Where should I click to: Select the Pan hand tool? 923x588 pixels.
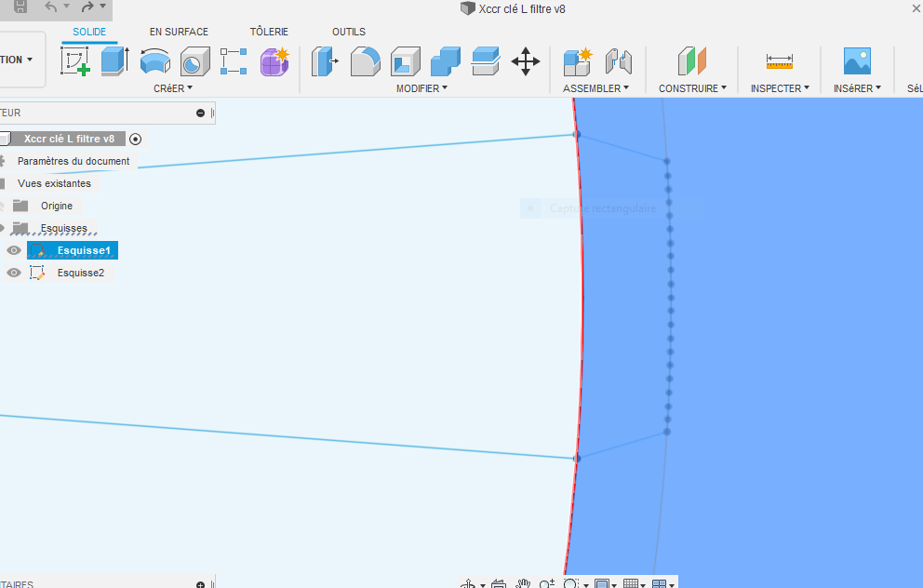tap(523, 584)
